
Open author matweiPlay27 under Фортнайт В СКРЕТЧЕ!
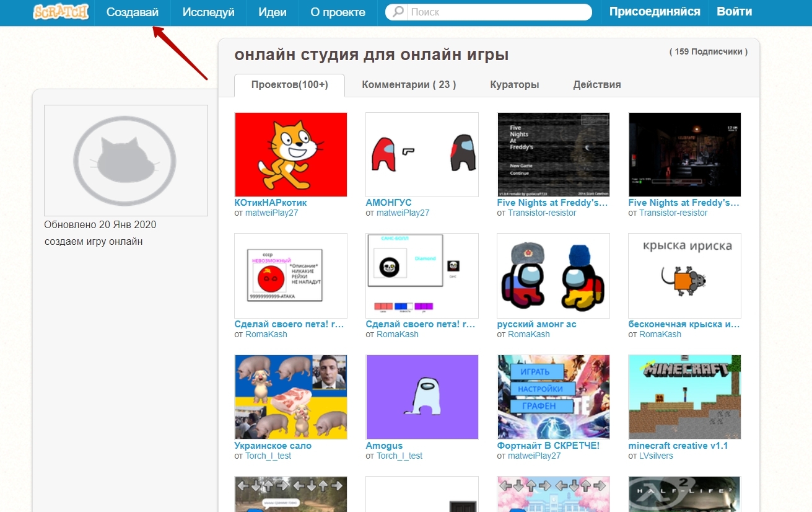[535, 456]
